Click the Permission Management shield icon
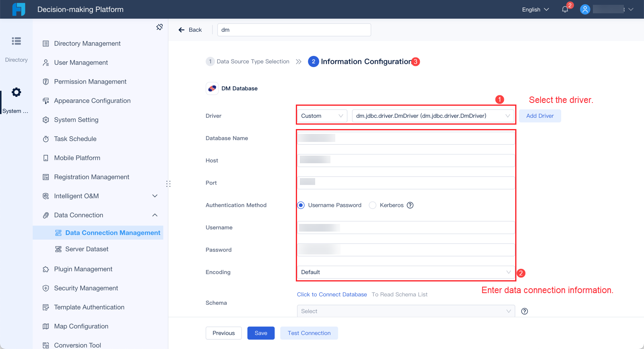 [x=46, y=82]
